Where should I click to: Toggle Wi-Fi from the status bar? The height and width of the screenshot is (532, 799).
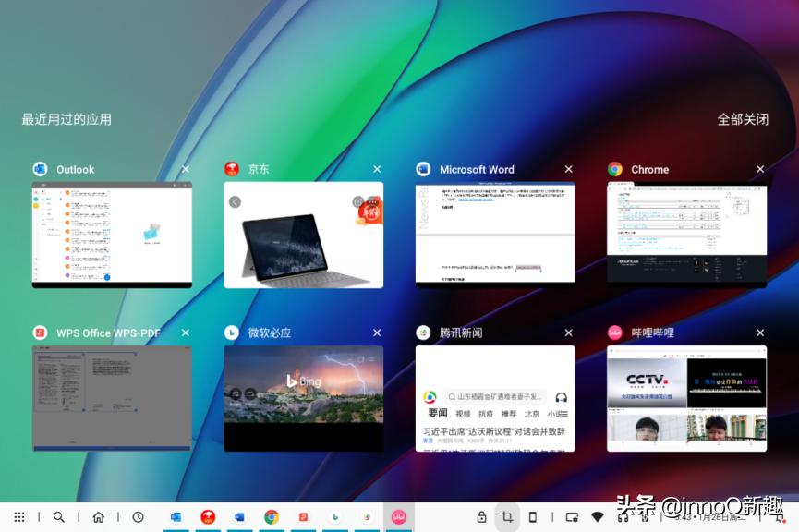[x=596, y=516]
